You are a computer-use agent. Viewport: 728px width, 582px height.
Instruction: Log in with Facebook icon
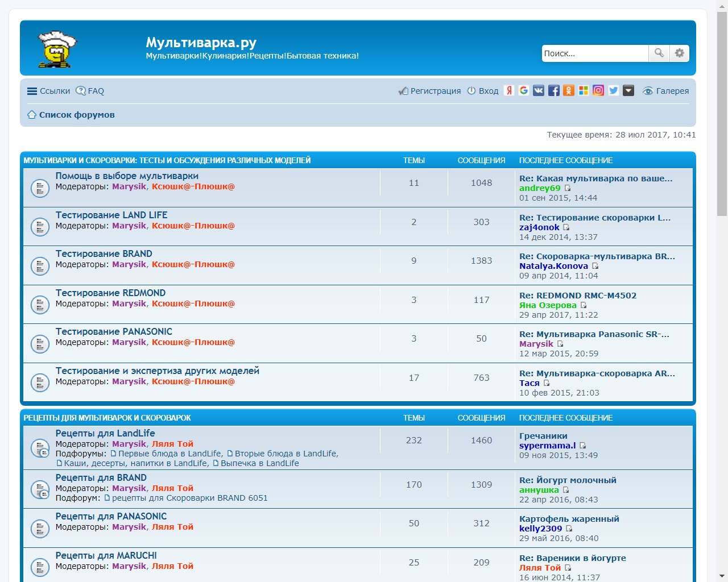click(x=553, y=90)
